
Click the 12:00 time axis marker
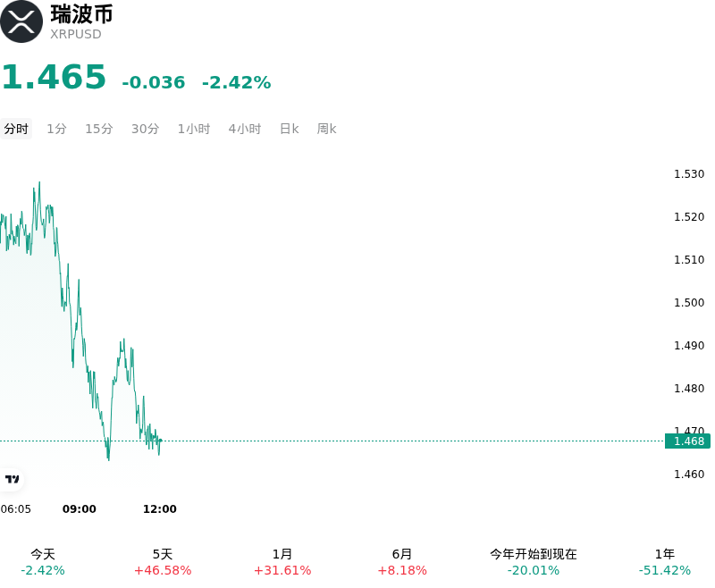point(160,508)
